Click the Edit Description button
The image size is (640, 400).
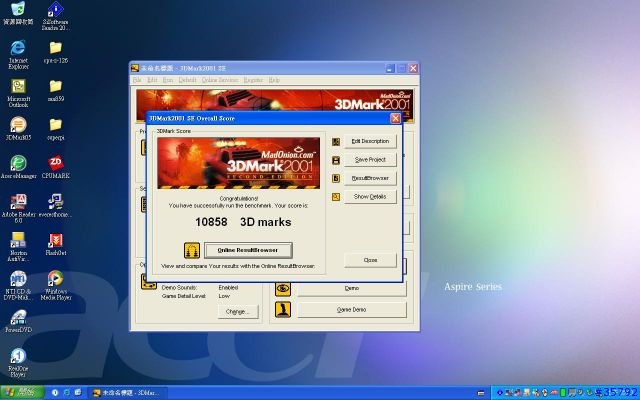pyautogui.click(x=370, y=141)
